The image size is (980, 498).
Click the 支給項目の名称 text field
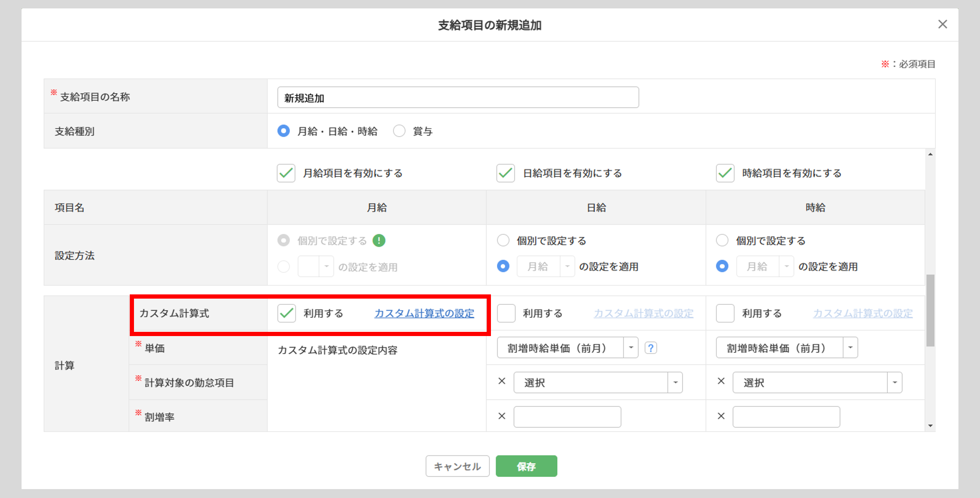(458, 97)
